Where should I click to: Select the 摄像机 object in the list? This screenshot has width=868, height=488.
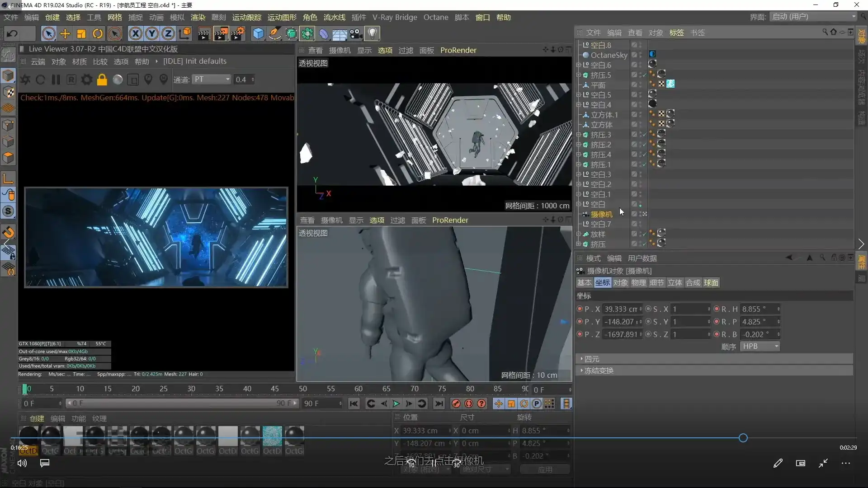pyautogui.click(x=601, y=214)
